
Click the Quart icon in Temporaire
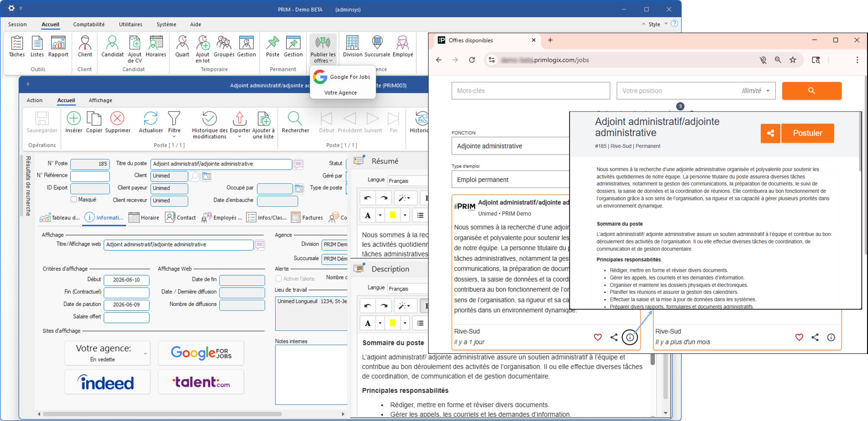(x=182, y=46)
